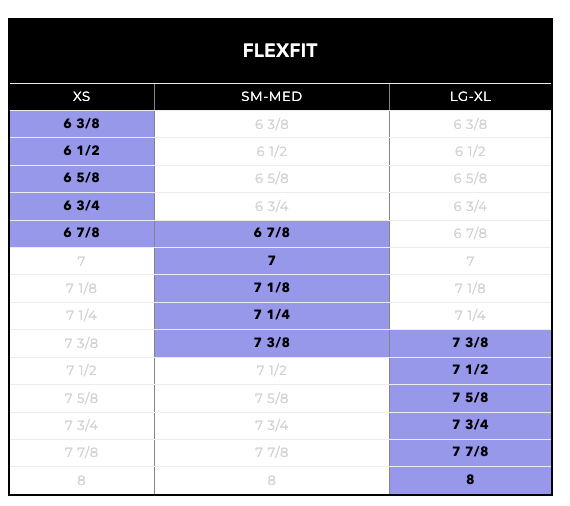Click greyed-out 6 3/8 cell in SM-MED column
Screen dimensions: 570x506
pos(272,124)
